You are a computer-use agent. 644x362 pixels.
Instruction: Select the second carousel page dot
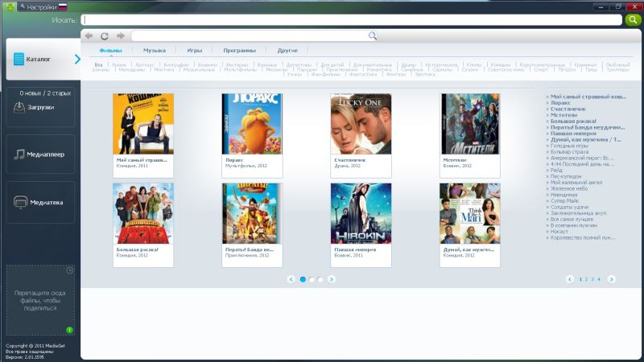pyautogui.click(x=312, y=279)
